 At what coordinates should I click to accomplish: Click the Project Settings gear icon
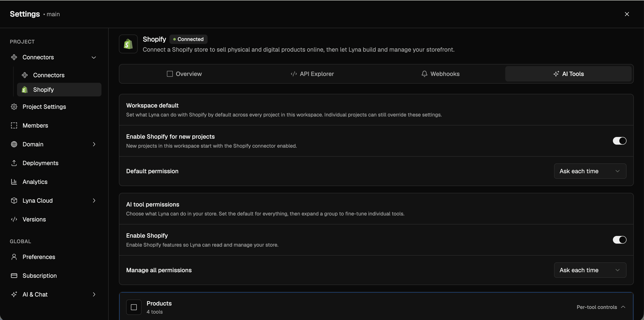(14, 107)
